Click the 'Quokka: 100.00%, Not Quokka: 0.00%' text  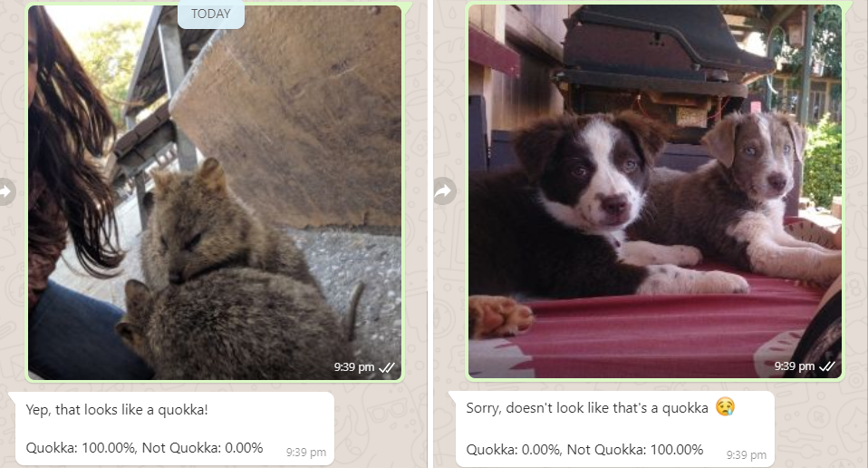[x=144, y=447]
